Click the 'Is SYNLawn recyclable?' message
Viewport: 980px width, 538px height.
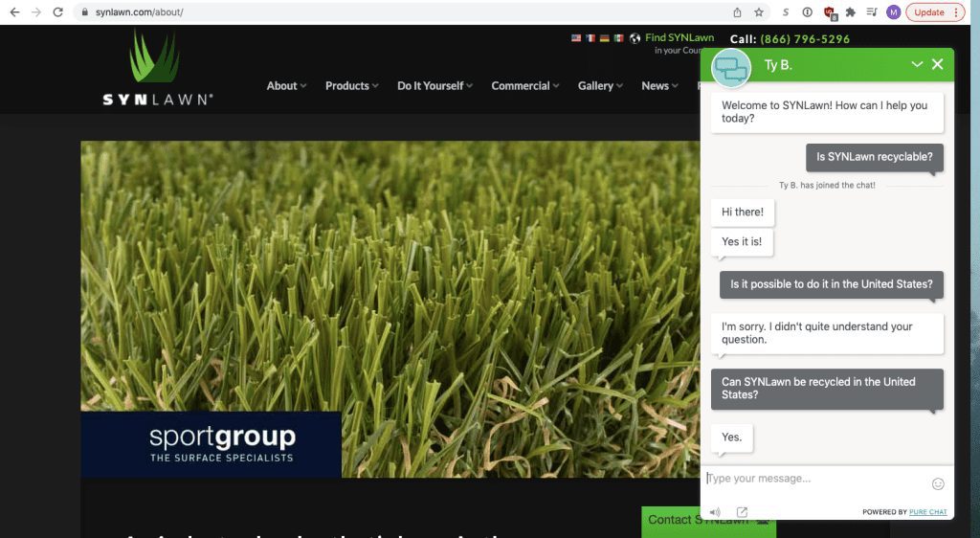pyautogui.click(x=875, y=157)
